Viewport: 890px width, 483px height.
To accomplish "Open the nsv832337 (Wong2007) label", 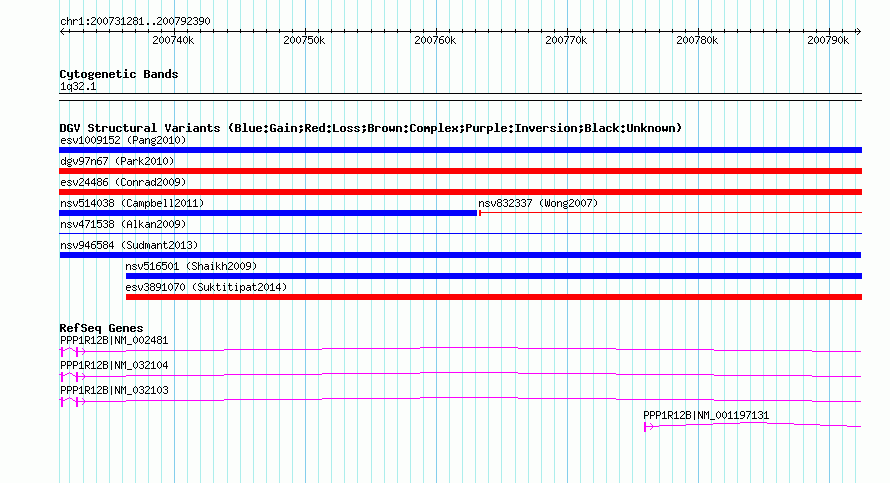I will click(x=538, y=203).
